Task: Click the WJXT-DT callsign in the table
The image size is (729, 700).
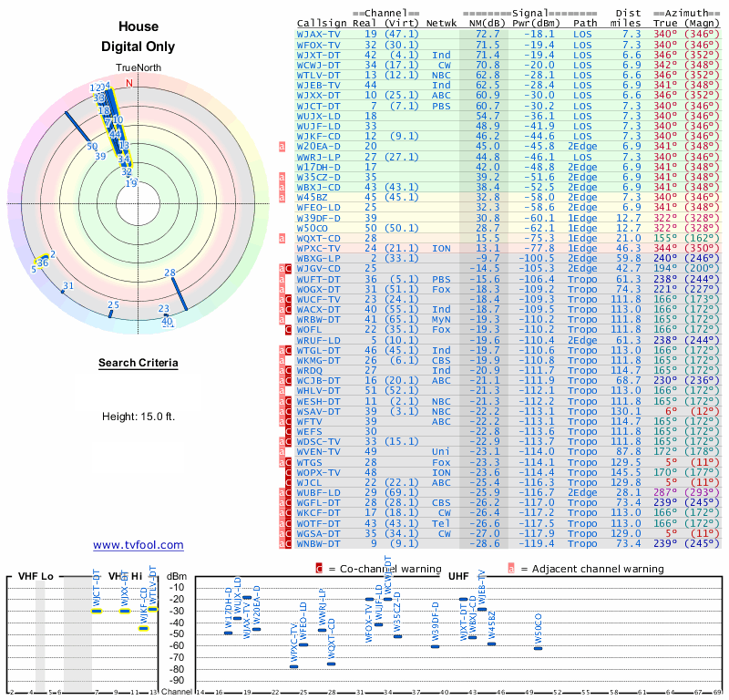Action: click(318, 56)
